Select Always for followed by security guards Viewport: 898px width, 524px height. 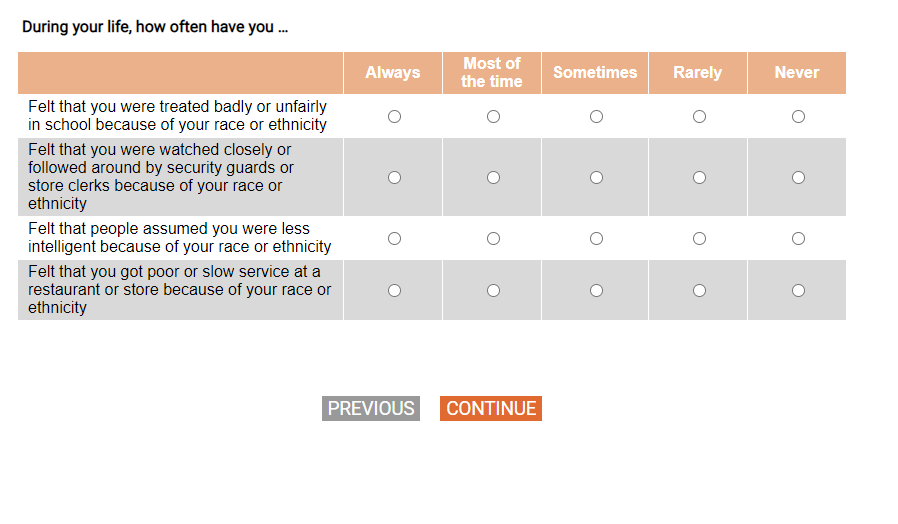click(394, 178)
